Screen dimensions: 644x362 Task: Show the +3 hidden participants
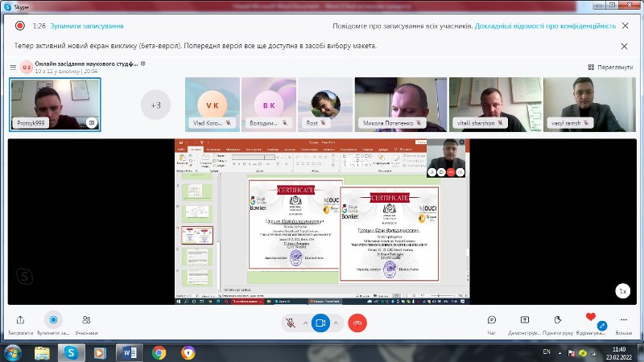(x=156, y=105)
